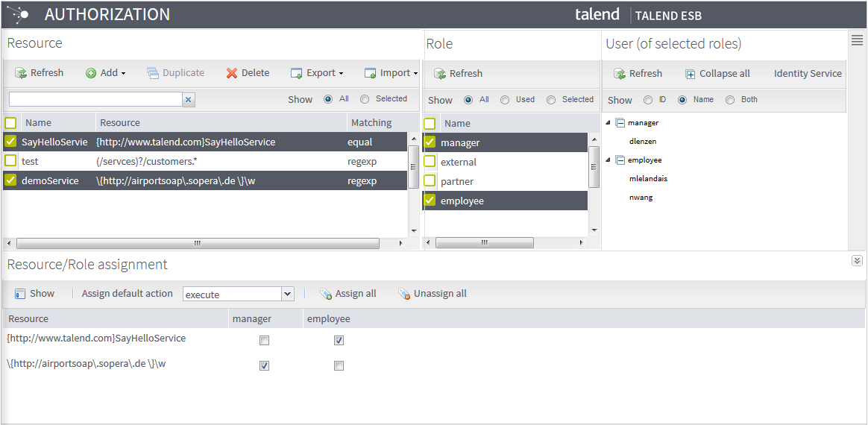
Task: Clear the resource search filter box
Action: [x=189, y=99]
